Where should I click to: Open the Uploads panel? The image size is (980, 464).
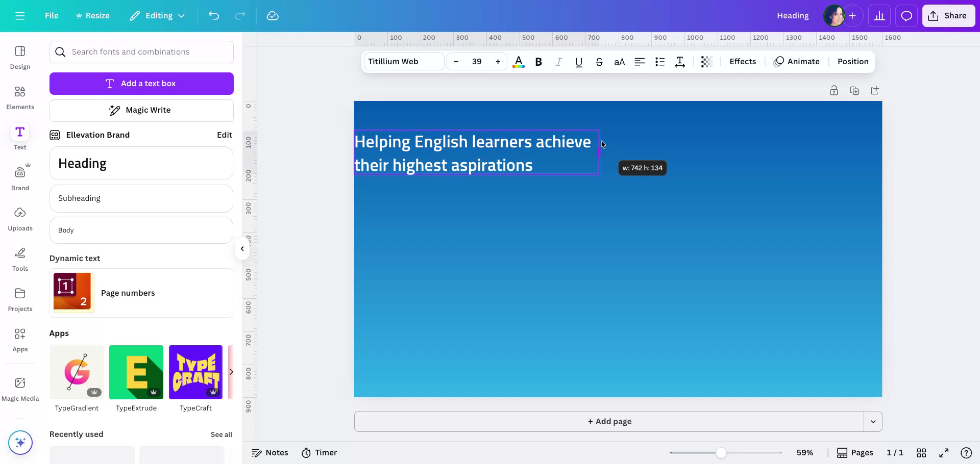[19, 218]
